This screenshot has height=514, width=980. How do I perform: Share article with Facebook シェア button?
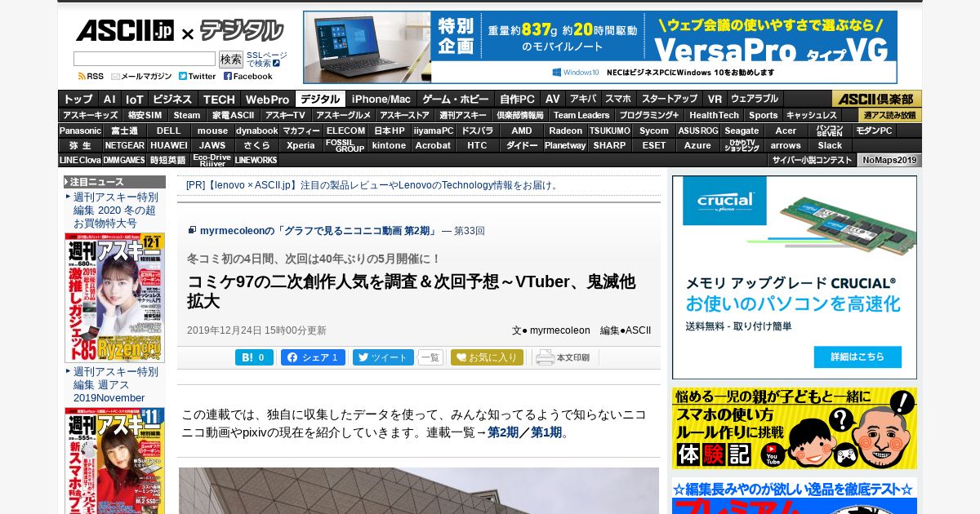(x=313, y=357)
